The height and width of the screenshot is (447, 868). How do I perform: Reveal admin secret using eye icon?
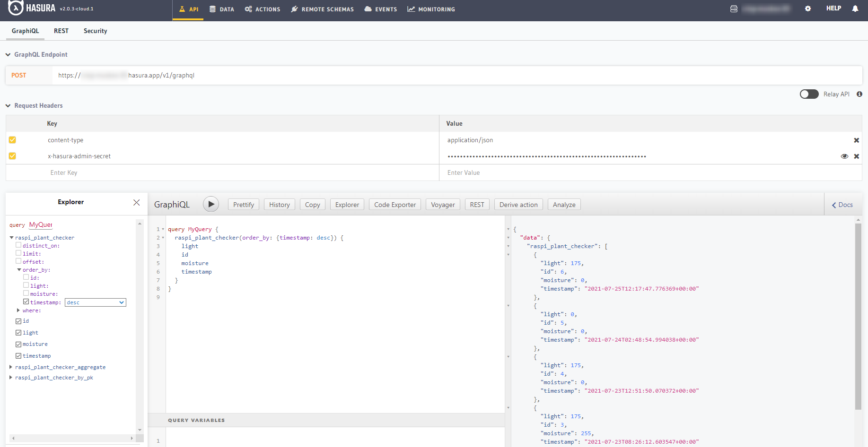click(x=844, y=156)
